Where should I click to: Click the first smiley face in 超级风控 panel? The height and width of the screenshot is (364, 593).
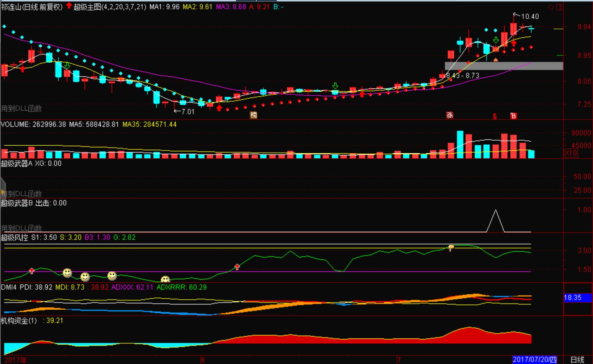tap(67, 273)
